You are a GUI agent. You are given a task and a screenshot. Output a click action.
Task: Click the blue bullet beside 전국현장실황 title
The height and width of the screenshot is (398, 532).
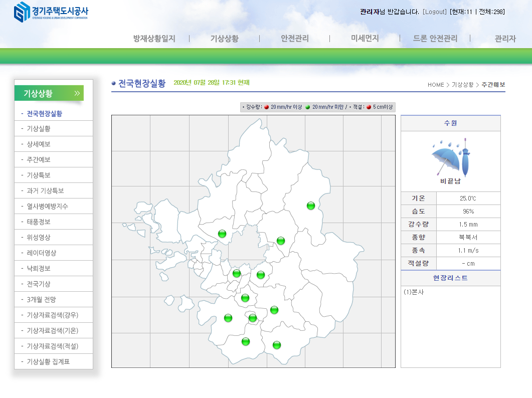pyautogui.click(x=114, y=84)
